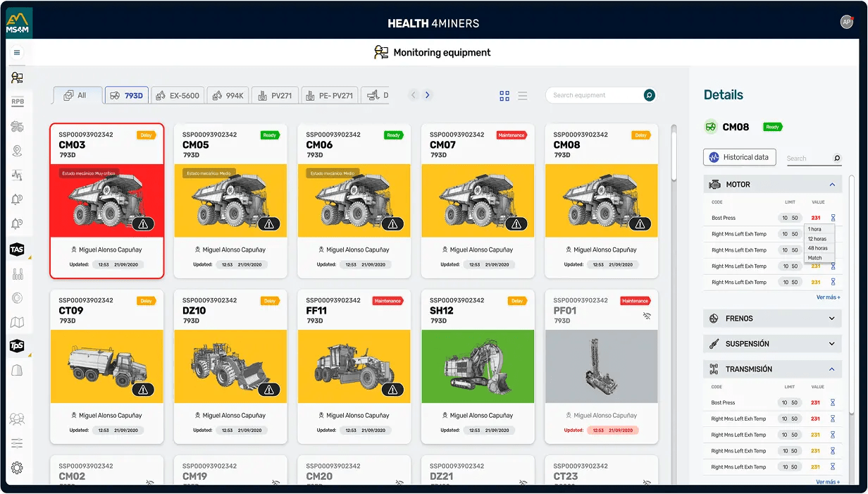Open Historical data for CM08
The height and width of the screenshot is (494, 868).
pos(740,157)
